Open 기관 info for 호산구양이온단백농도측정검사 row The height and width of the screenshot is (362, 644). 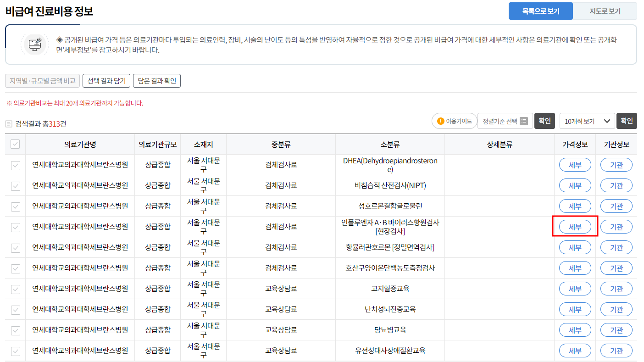coord(616,268)
